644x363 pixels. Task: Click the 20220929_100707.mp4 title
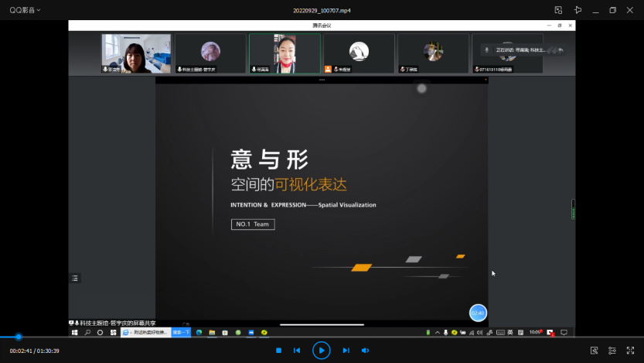(x=321, y=10)
